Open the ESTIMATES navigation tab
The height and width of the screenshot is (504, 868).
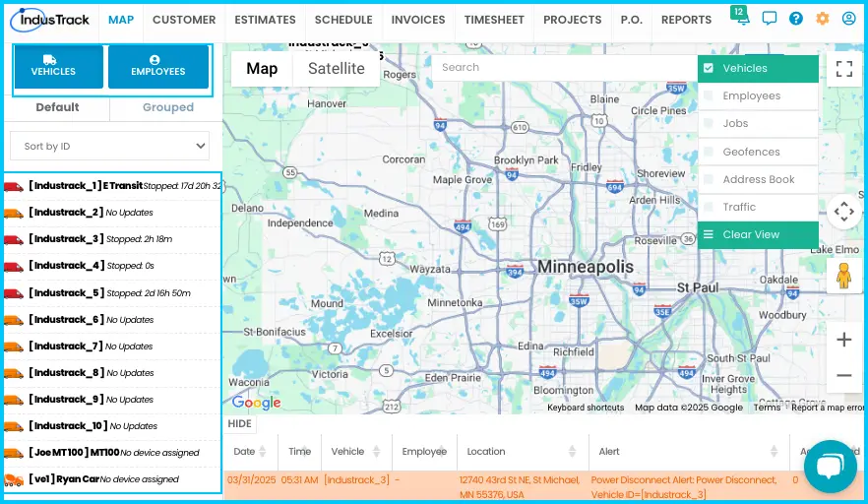[x=265, y=20]
